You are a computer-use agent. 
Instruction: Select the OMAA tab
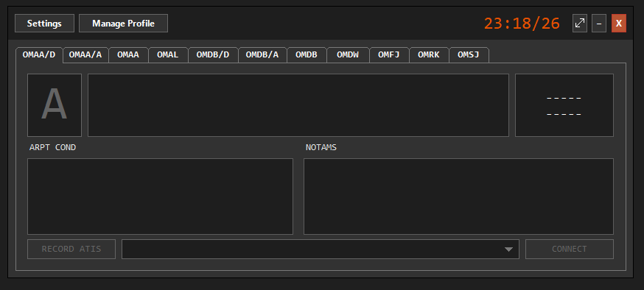(128, 55)
